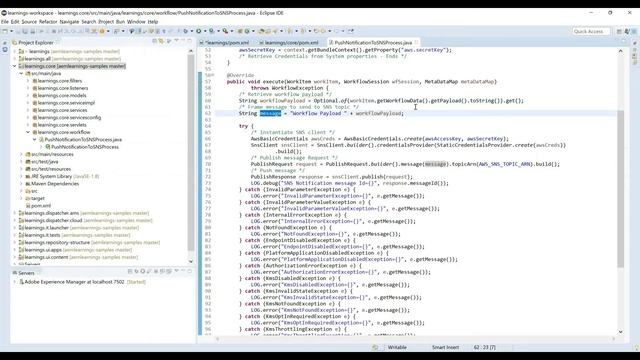Click the editor vertical scrollbar thumb
This screenshot has width=640, height=360.
pyautogui.click(x=620, y=189)
